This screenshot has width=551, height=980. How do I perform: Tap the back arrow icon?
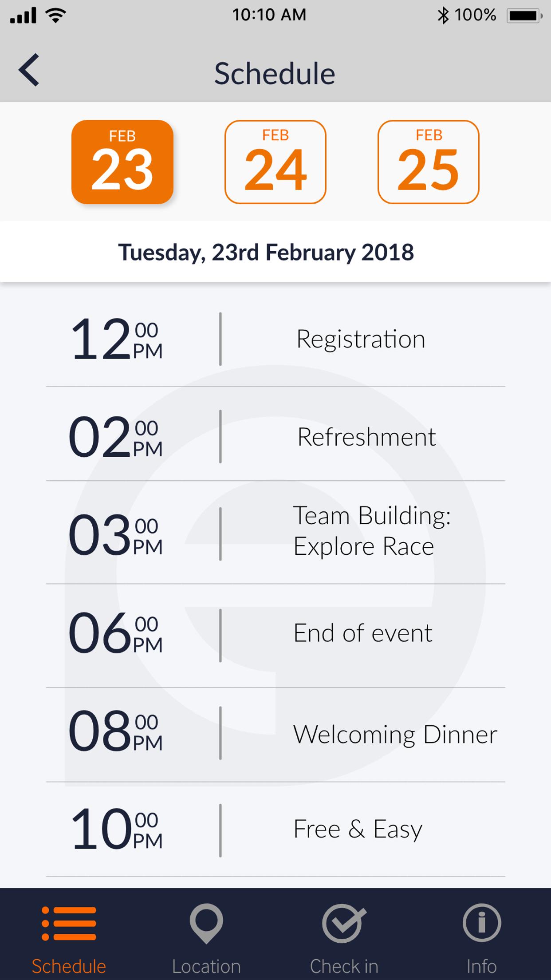[29, 70]
